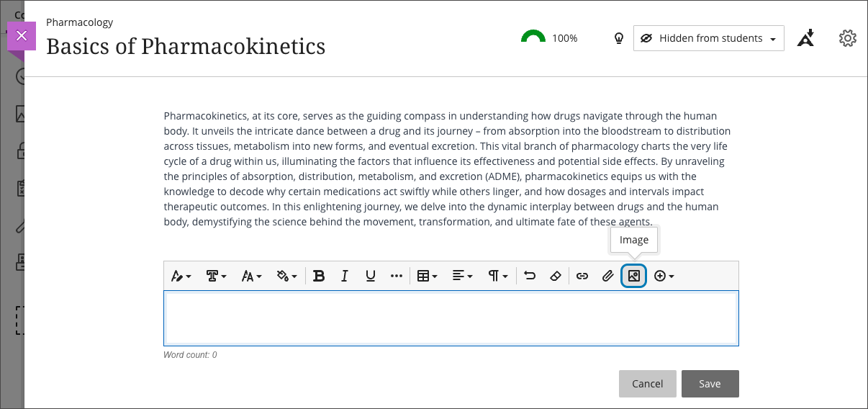The height and width of the screenshot is (409, 868).
Task: Toggle bold formatting
Action: pos(319,276)
